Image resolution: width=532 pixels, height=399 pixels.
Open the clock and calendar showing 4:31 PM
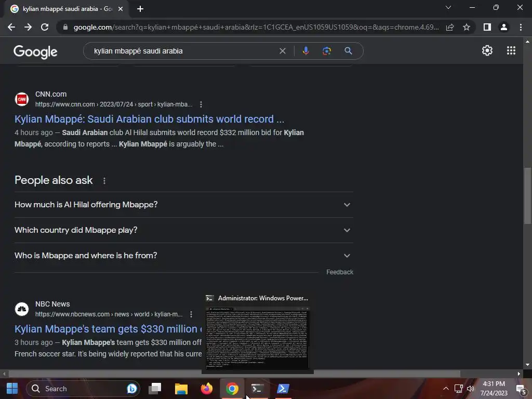494,389
